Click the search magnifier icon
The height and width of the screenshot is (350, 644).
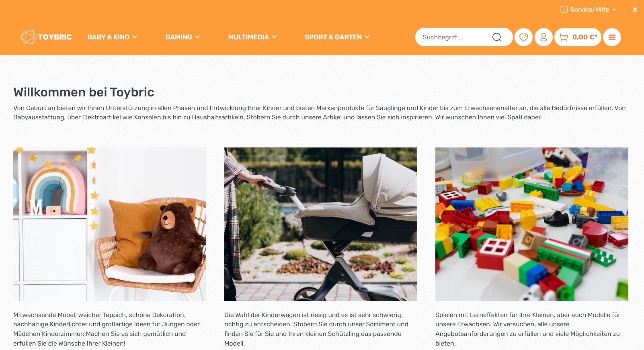tap(497, 37)
